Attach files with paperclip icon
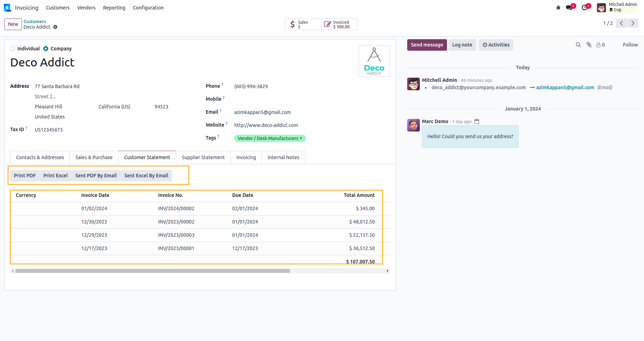Viewport: 644px width, 341px height. click(x=589, y=45)
